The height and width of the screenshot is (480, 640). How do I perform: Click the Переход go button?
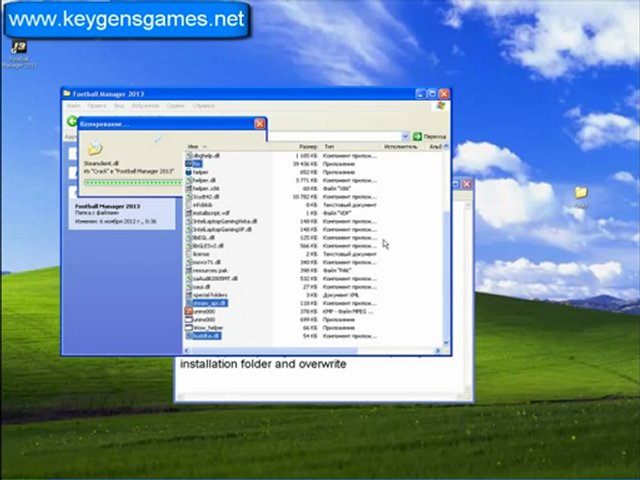click(429, 136)
